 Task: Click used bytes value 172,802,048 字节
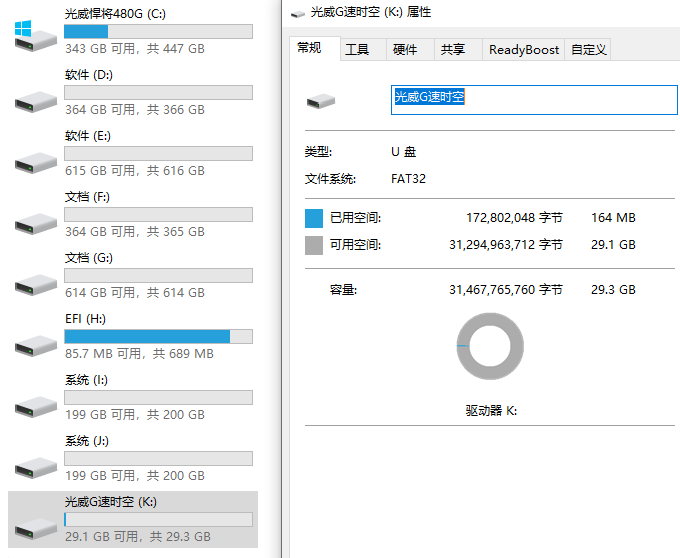(514, 218)
